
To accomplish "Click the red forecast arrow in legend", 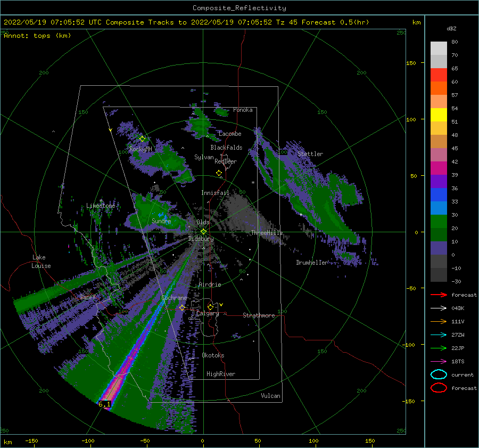I will 439,295.
